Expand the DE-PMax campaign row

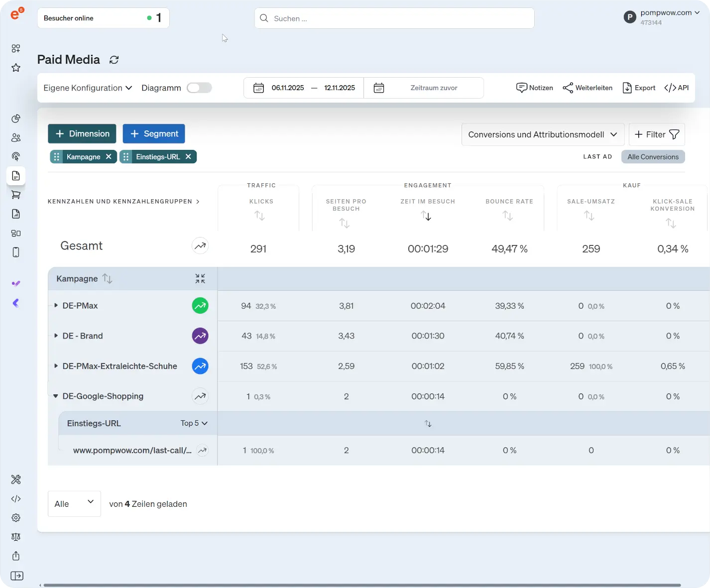[x=55, y=305]
